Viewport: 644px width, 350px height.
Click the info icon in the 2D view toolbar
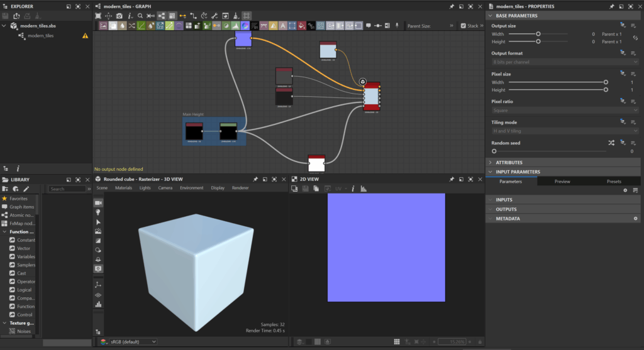[353, 189]
